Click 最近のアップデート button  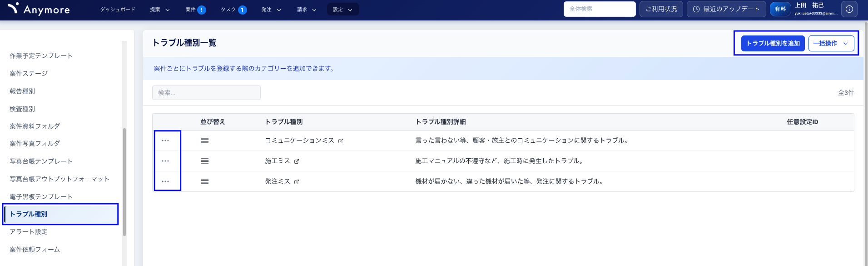click(726, 9)
